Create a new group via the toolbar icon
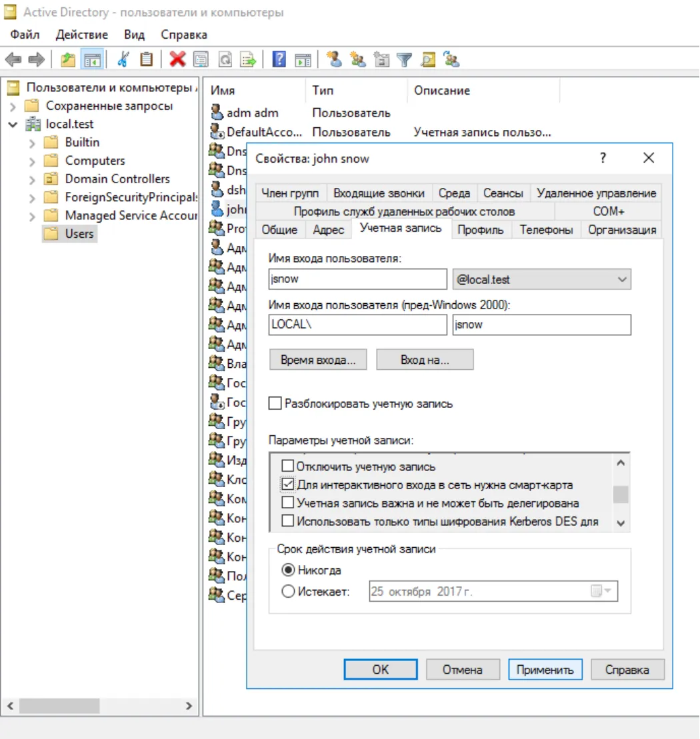The width and height of the screenshot is (700, 739). tap(358, 60)
